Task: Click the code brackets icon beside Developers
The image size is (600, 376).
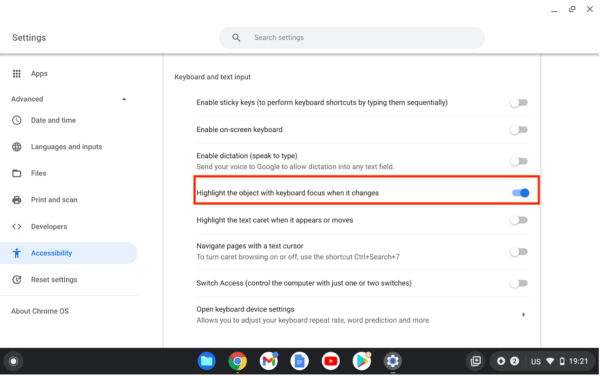Action: [x=16, y=226]
